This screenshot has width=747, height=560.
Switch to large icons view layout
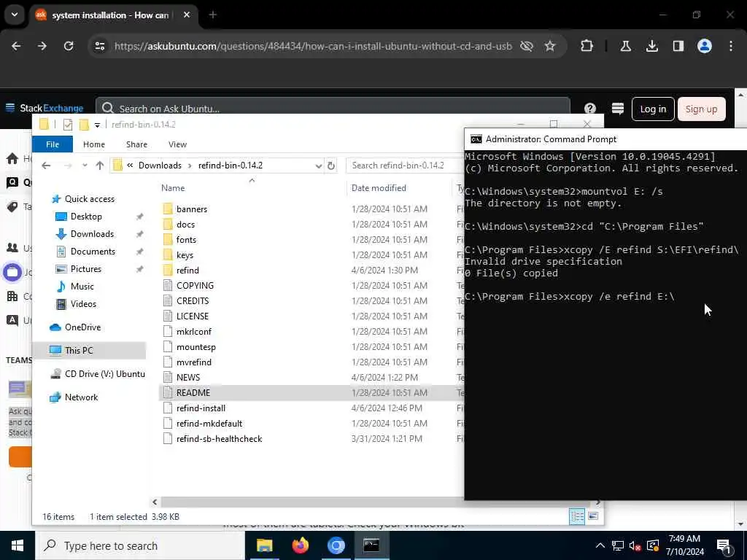[x=592, y=516]
